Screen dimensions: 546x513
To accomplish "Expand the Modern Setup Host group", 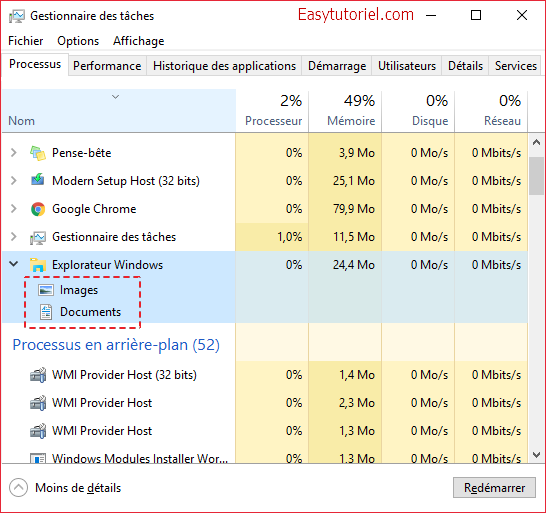I will click(14, 180).
